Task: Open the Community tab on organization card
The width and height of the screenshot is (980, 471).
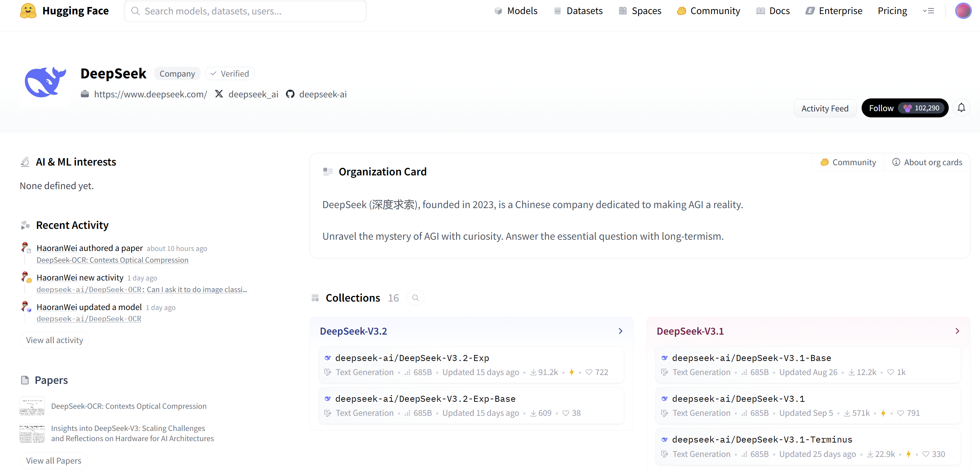Action: pyautogui.click(x=848, y=162)
